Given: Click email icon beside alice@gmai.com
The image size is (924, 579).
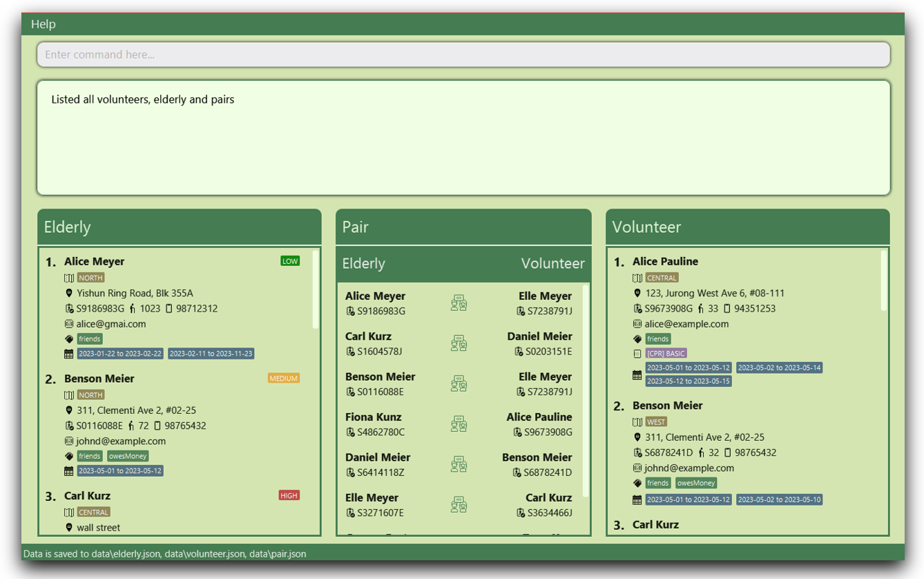Looking at the screenshot, I should click(x=69, y=323).
